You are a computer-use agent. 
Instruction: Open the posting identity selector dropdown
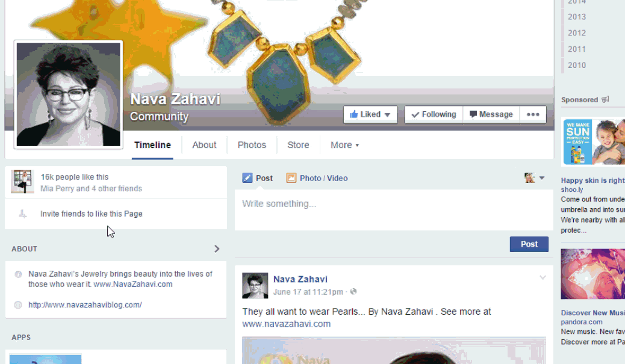[535, 178]
